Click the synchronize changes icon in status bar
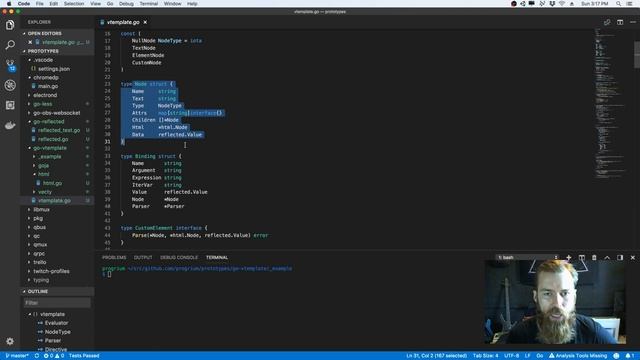The width and height of the screenshot is (640, 360). point(37,356)
